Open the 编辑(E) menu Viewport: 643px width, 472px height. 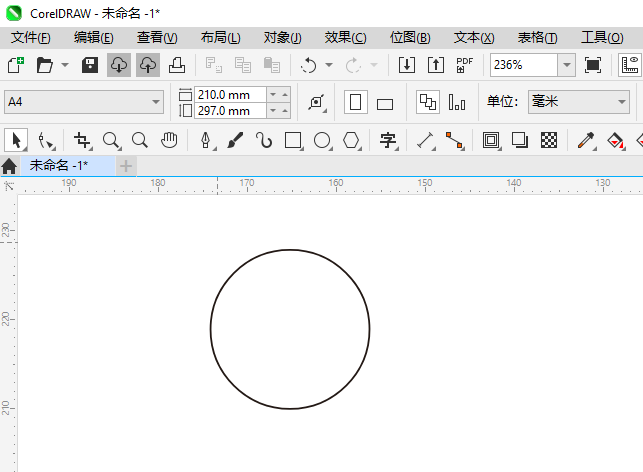coord(93,38)
